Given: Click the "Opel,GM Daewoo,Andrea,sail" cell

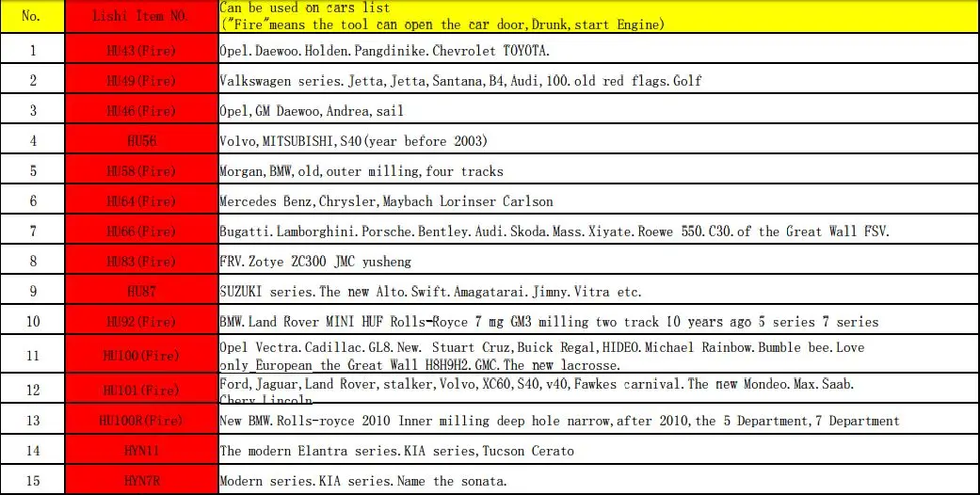Looking at the screenshot, I should coord(599,109).
